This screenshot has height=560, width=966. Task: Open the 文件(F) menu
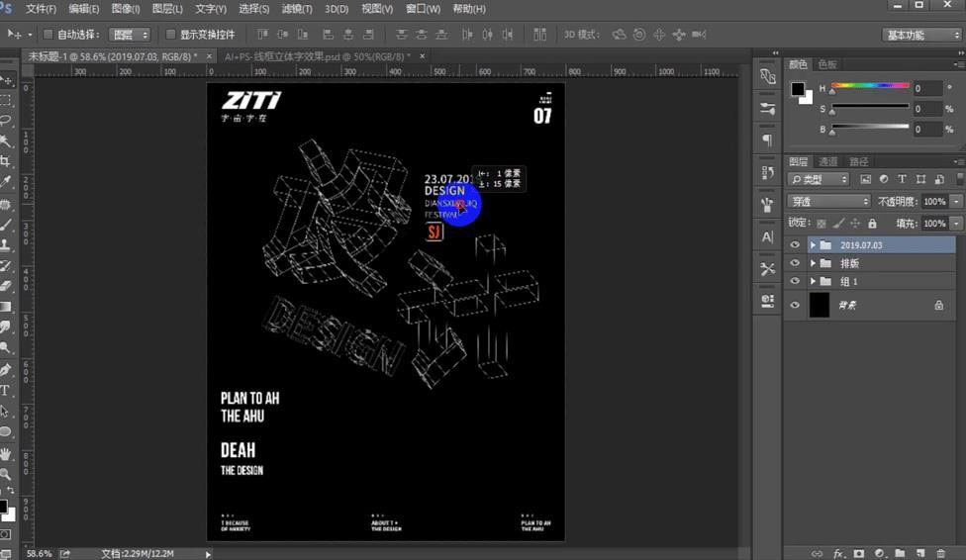(x=41, y=9)
